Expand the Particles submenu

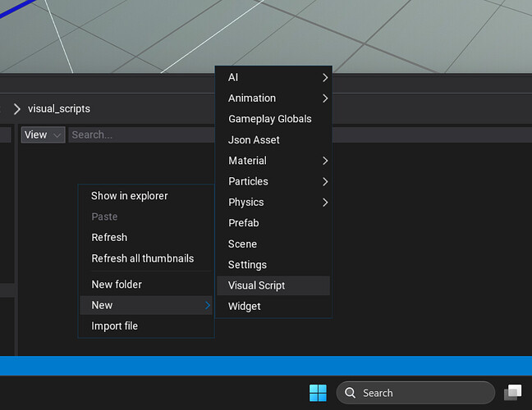click(273, 181)
